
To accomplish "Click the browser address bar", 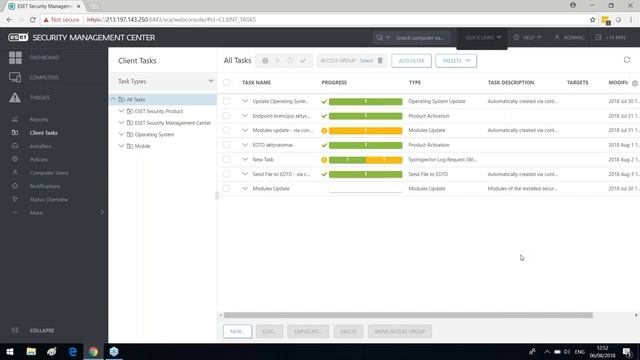I will 314,19.
